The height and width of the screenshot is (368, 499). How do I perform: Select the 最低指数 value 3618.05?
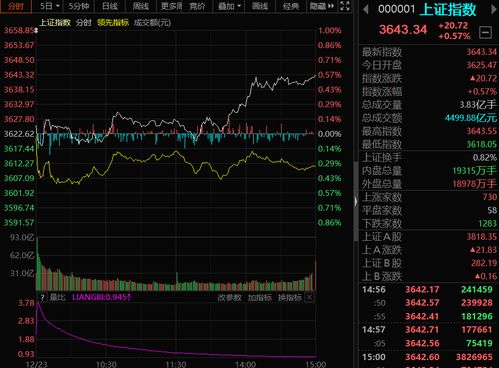pos(481,144)
